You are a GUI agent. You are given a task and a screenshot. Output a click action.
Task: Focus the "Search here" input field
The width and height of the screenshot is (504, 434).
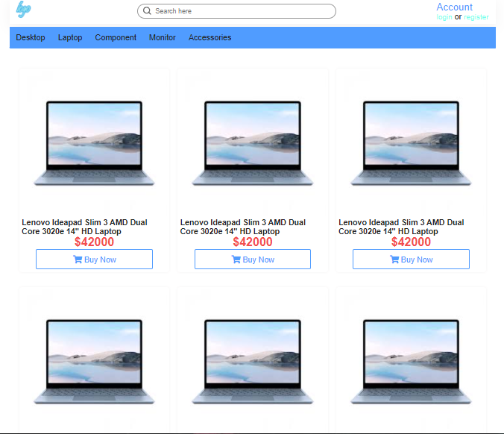pyautogui.click(x=236, y=11)
